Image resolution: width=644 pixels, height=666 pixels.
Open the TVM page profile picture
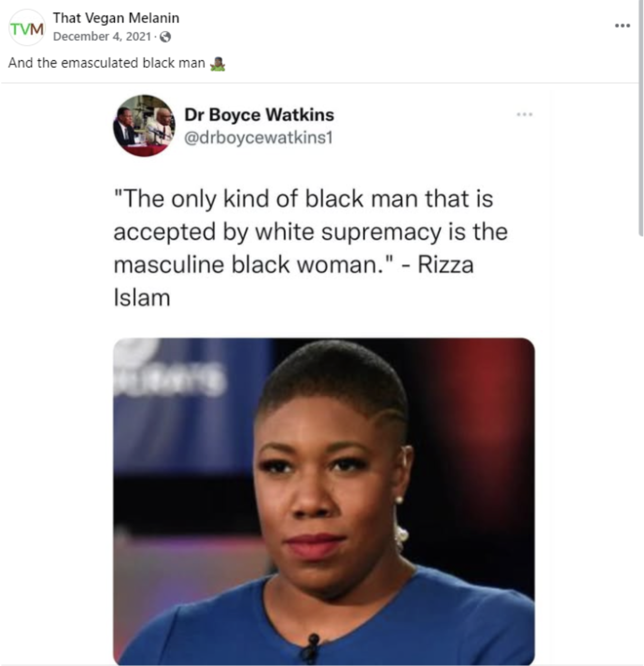click(27, 28)
